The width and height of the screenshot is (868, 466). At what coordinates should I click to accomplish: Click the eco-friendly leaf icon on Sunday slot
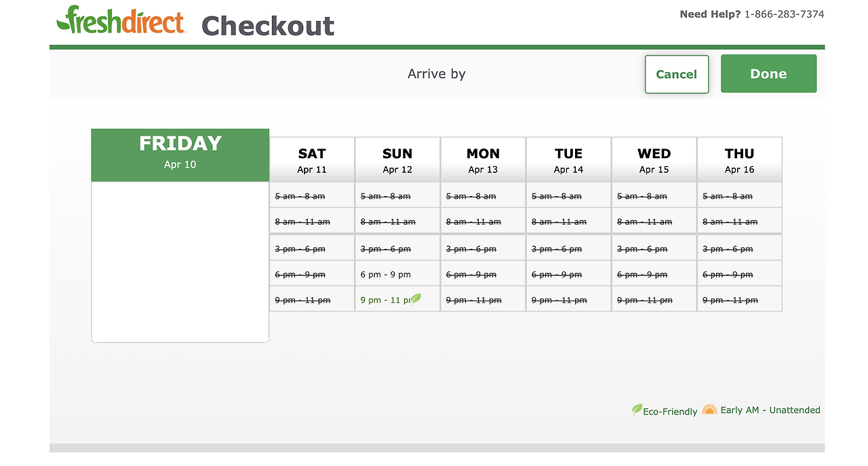tap(416, 299)
